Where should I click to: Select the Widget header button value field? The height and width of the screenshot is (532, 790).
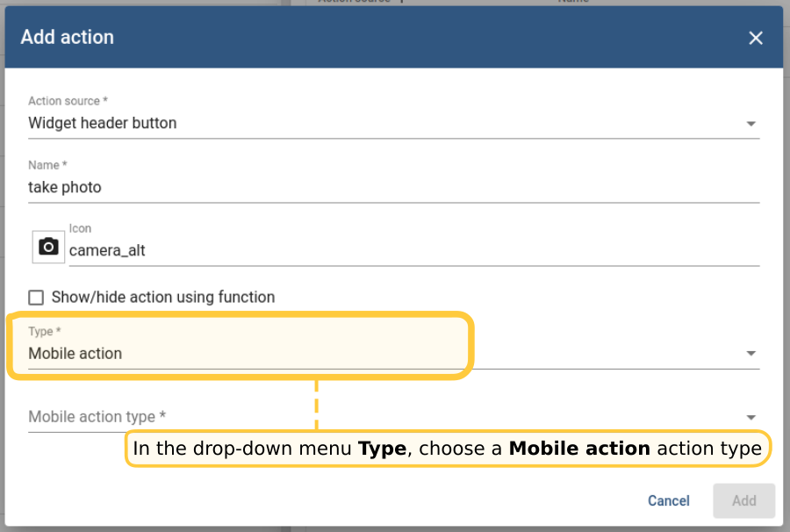pyautogui.click(x=351, y=123)
